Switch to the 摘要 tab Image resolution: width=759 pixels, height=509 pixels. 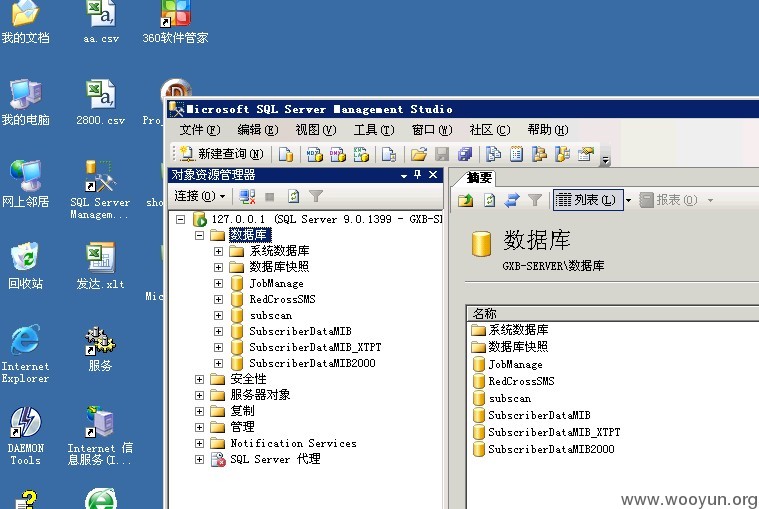pyautogui.click(x=479, y=178)
